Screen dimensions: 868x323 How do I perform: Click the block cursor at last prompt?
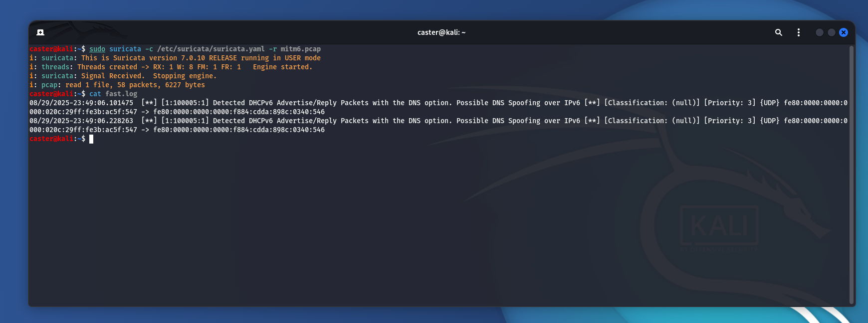[x=91, y=139]
